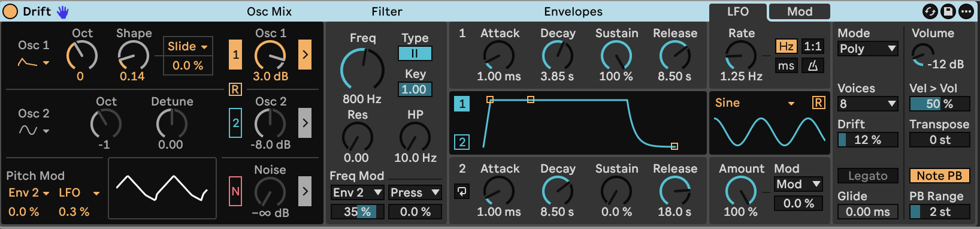Click the Osc 2 Detune knob
Viewport: 980px width, 229px height.
click(x=171, y=123)
